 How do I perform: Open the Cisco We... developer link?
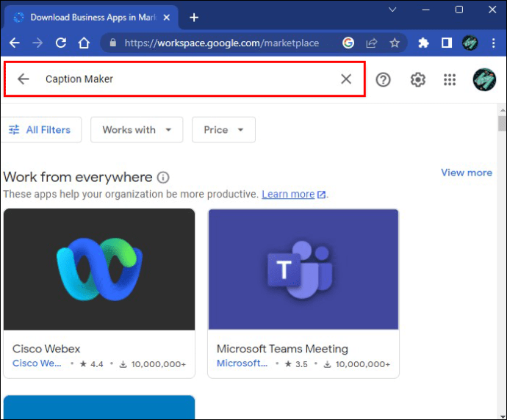[37, 363]
